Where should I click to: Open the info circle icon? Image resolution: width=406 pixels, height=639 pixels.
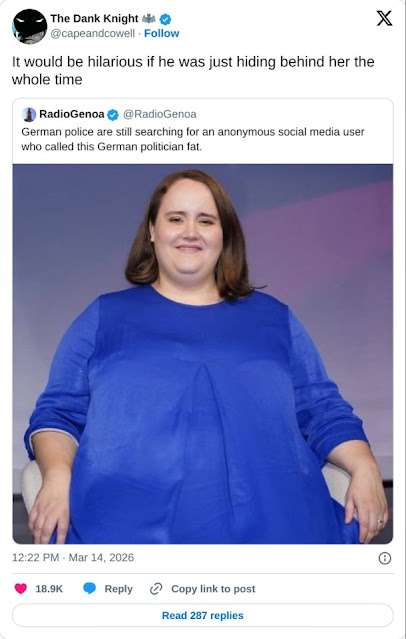385,558
